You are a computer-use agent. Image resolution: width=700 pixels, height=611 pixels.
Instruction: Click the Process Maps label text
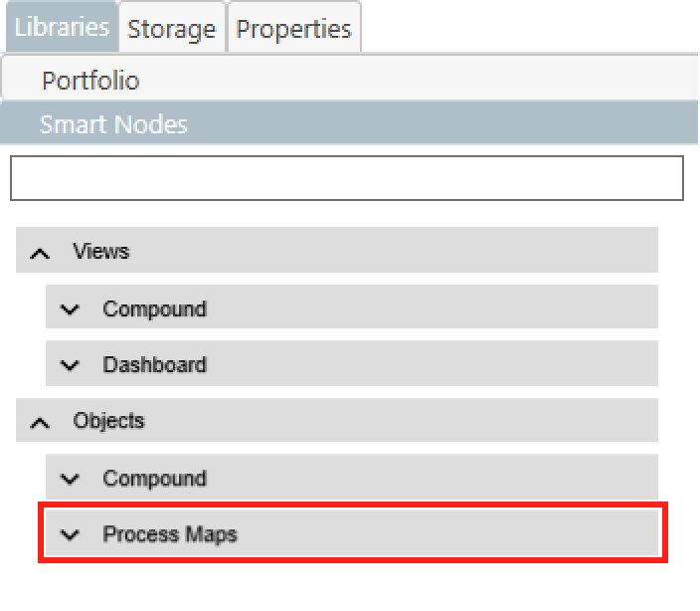pos(170,534)
